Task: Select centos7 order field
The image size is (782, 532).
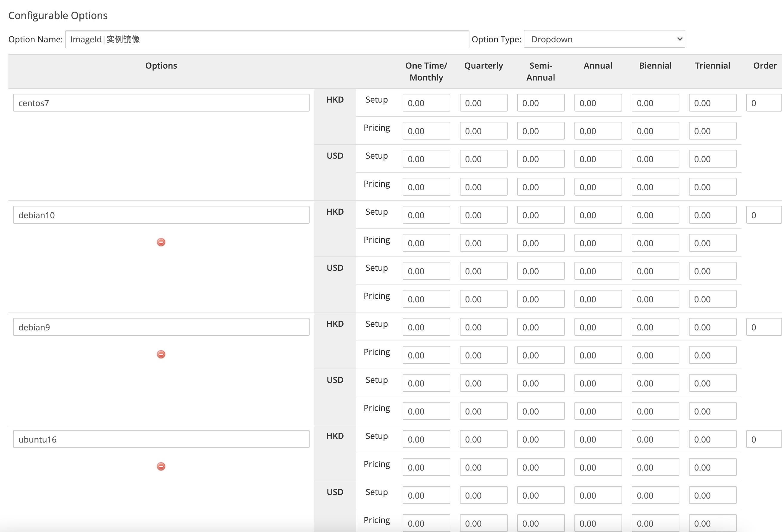Action: (764, 103)
